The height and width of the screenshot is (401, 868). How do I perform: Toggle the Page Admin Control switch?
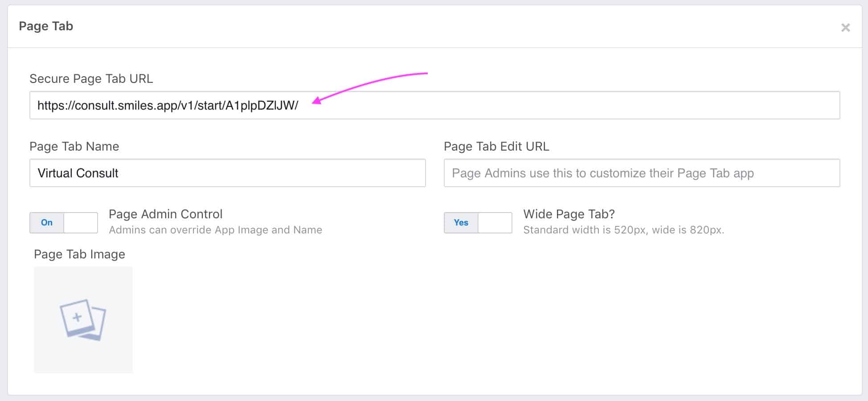point(64,223)
